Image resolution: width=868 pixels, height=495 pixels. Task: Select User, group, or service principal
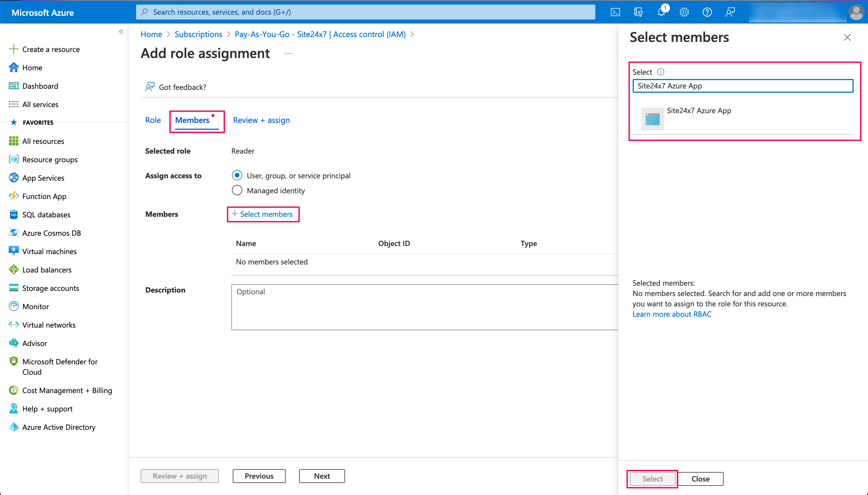click(x=237, y=175)
